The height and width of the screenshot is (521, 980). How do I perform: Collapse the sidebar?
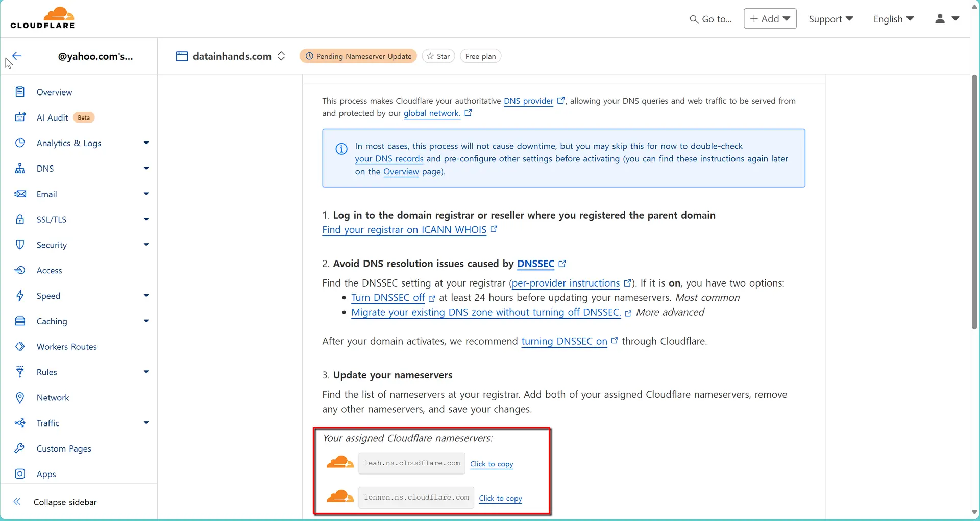(65, 502)
